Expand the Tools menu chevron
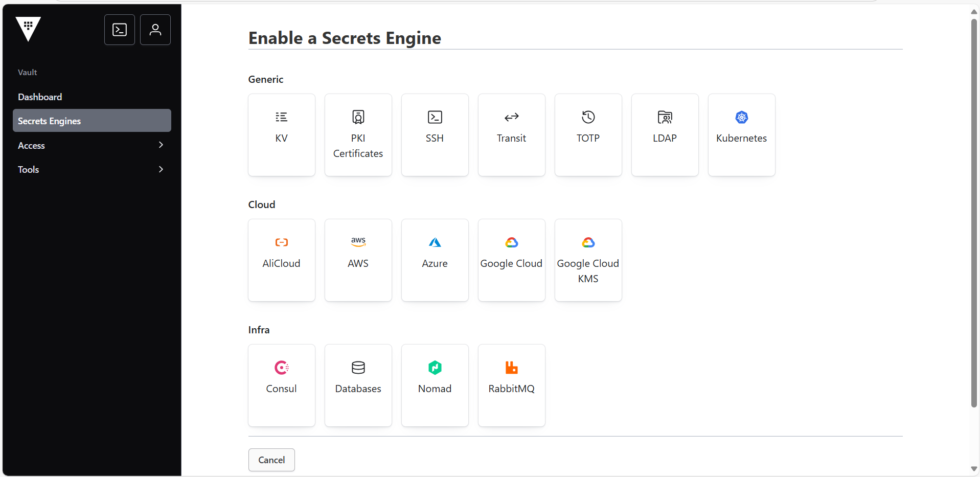 [161, 169]
